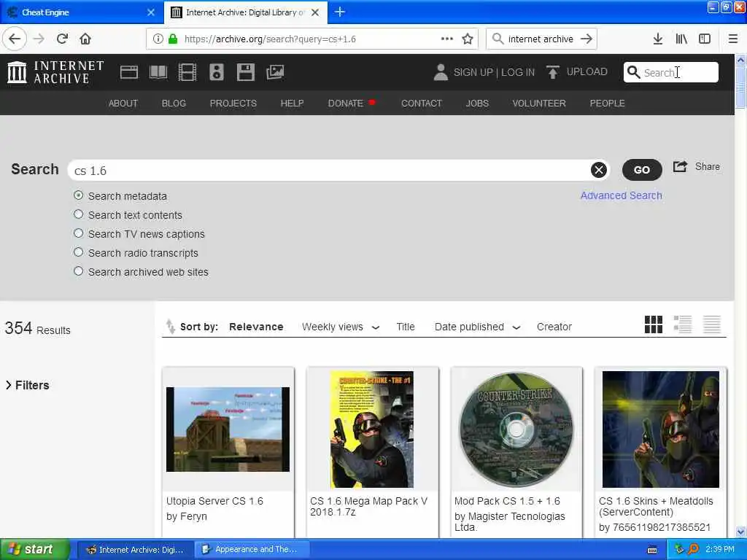Screen dimensions: 747x560
Task: Close the Internet Archive tab
Action: point(315,12)
